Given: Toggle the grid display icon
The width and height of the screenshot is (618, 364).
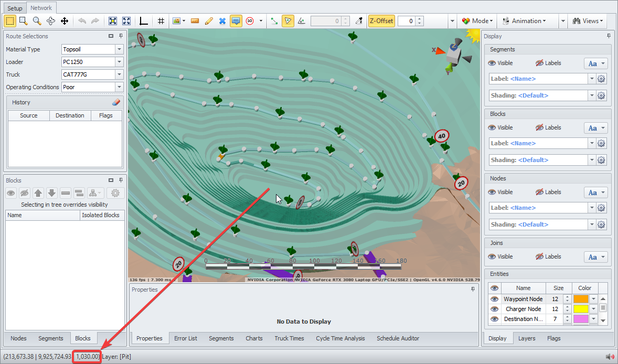Looking at the screenshot, I should click(x=161, y=21).
